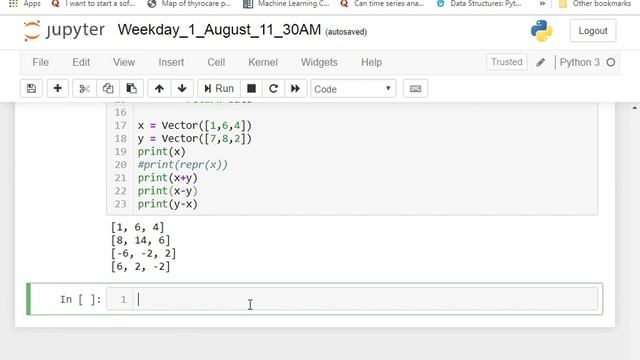
Task: Select the empty cell's In [ ]: prompt
Action: [80, 300]
